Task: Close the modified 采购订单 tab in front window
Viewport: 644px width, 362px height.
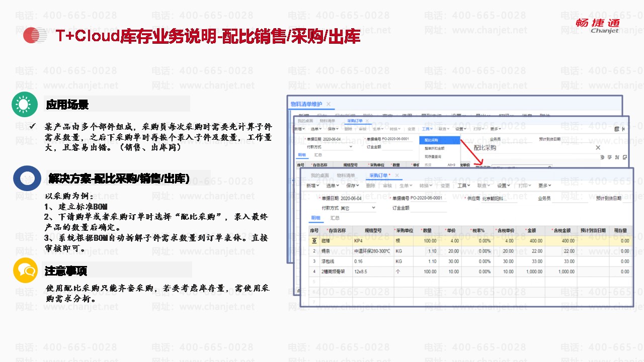Action: [397, 175]
